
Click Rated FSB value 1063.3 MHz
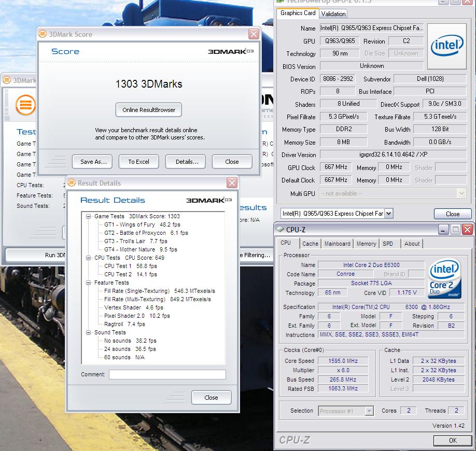[x=343, y=388]
